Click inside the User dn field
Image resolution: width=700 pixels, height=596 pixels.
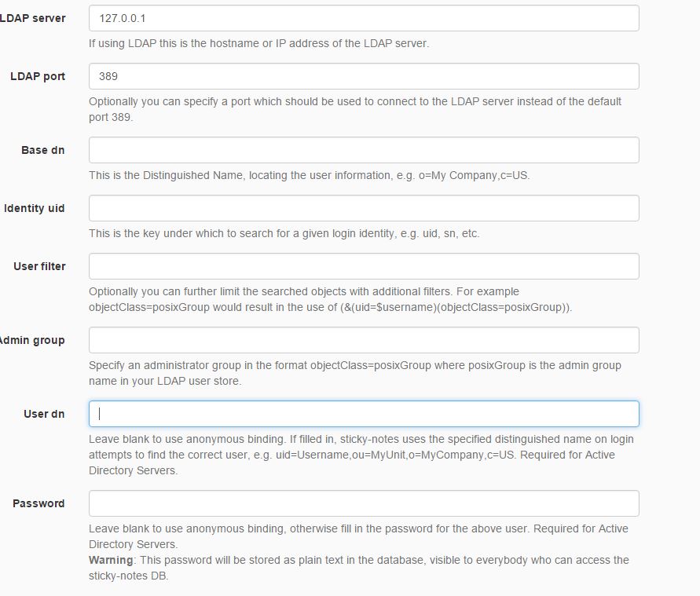(363, 414)
